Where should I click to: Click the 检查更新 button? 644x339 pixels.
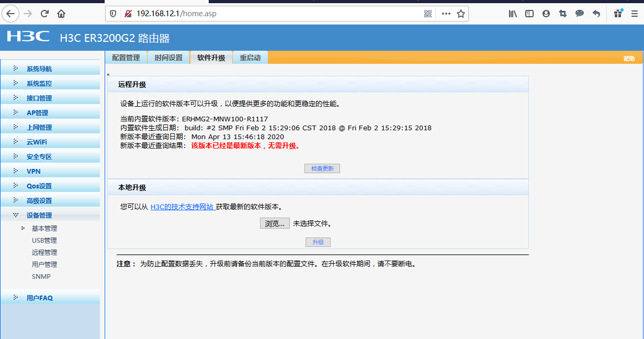point(322,168)
